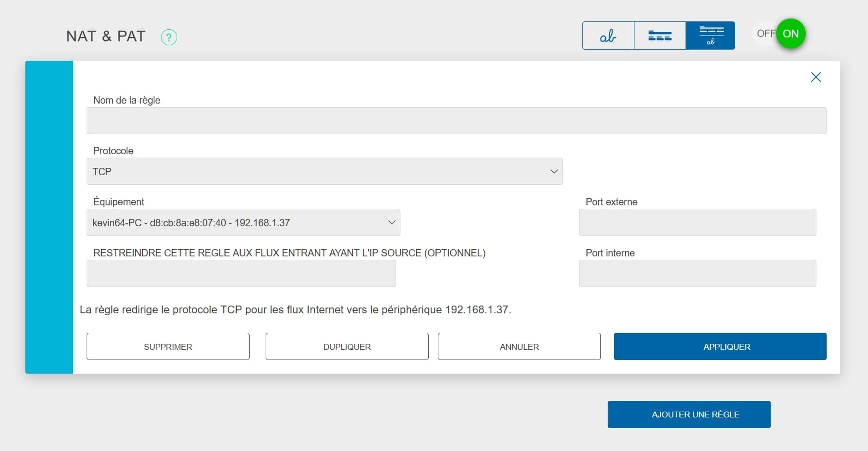Click the cyan side strip of rule card
This screenshot has height=451, width=868.
(x=49, y=217)
